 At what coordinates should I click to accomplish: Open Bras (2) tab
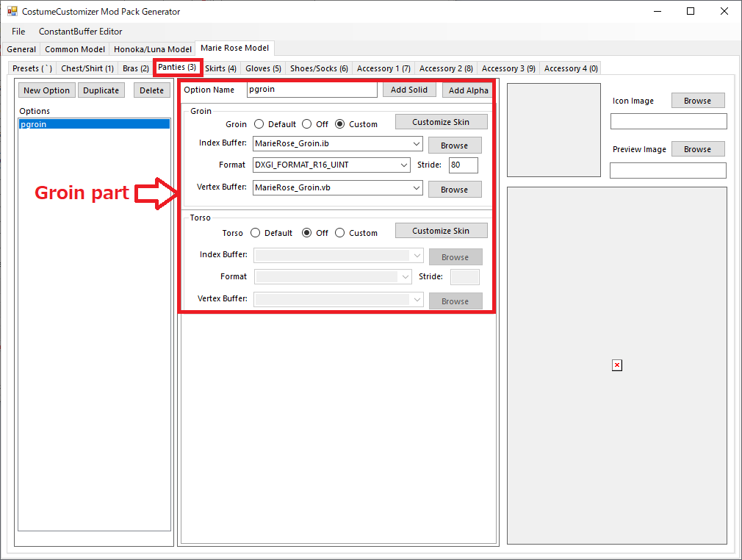(135, 68)
